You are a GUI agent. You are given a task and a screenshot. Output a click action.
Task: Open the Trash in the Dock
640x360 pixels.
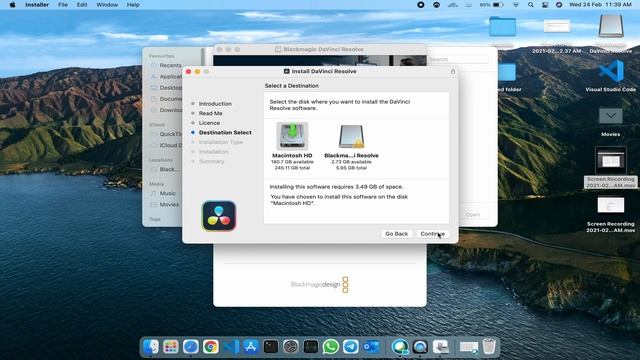point(489,347)
